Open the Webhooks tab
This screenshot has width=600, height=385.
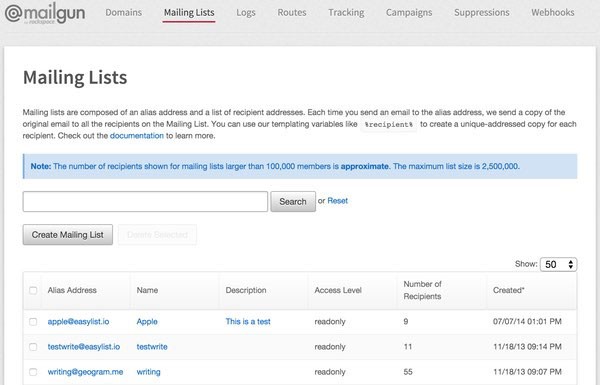(x=553, y=13)
